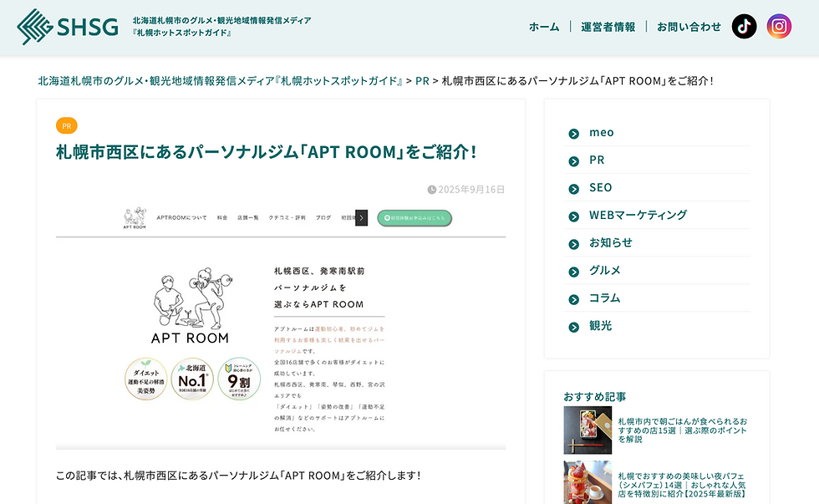Click the おすすめ記事 heading
This screenshot has width=819, height=504.
pos(594,397)
